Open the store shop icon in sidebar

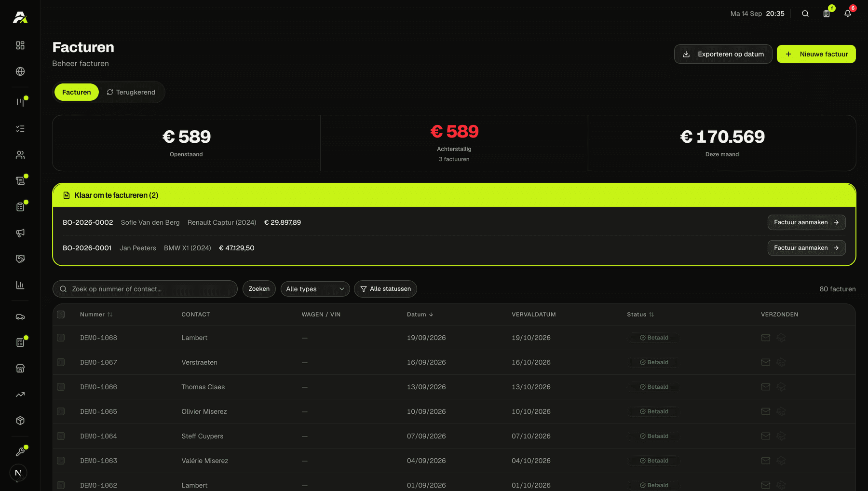point(20,368)
